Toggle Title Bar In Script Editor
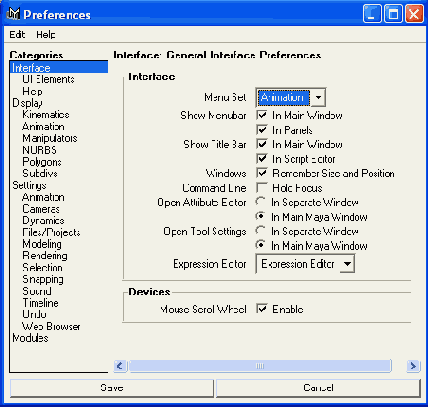This screenshot has height=407, width=428. click(x=262, y=159)
